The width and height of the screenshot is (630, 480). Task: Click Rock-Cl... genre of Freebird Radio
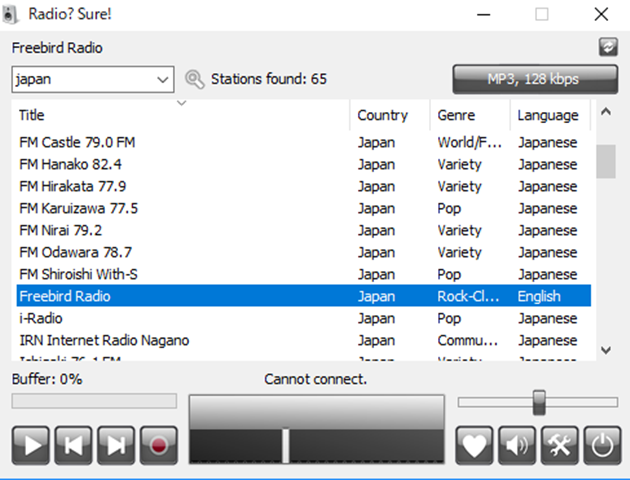(x=468, y=296)
